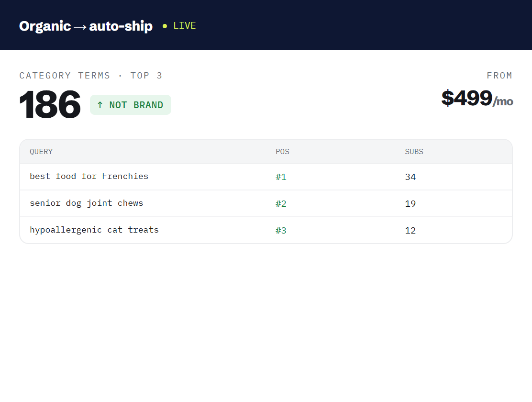Click the up arrow in NOT BRAND badge
Viewport: 532px width, 402px height.
coord(100,105)
